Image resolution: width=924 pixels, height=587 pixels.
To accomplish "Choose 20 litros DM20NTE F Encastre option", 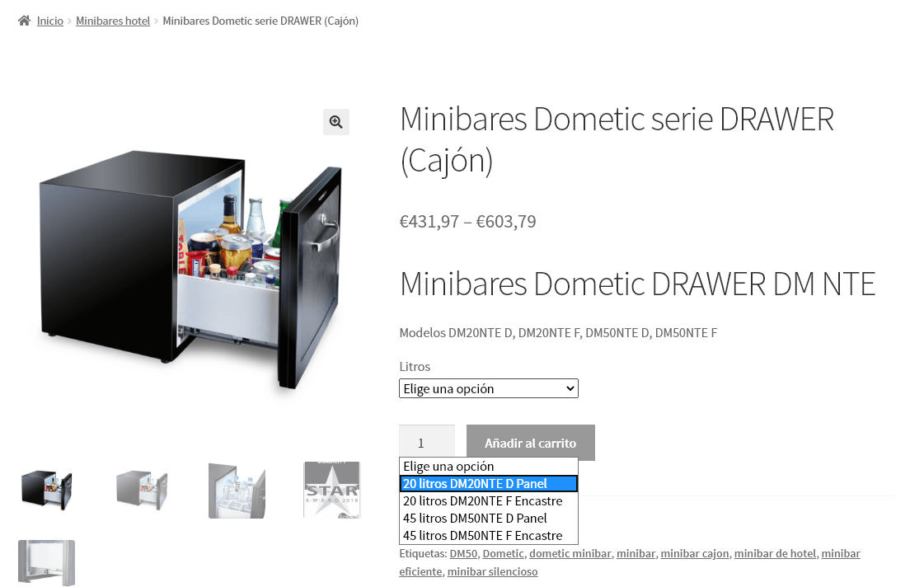I will 489,501.
